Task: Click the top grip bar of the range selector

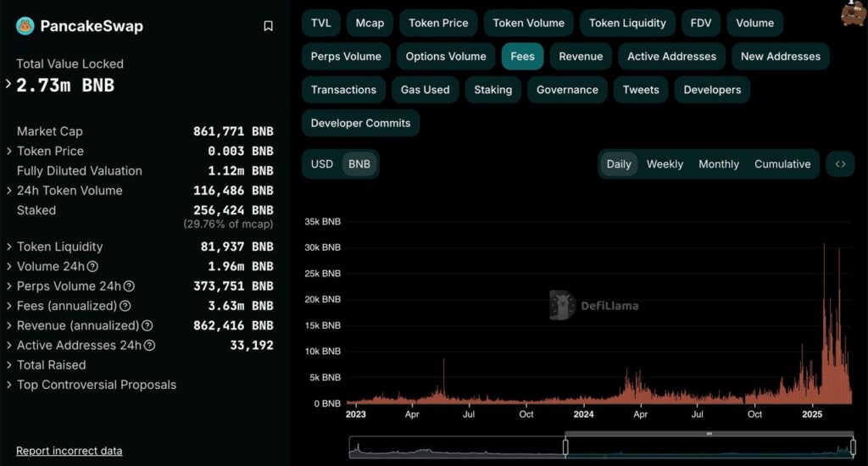Action: 709,434
